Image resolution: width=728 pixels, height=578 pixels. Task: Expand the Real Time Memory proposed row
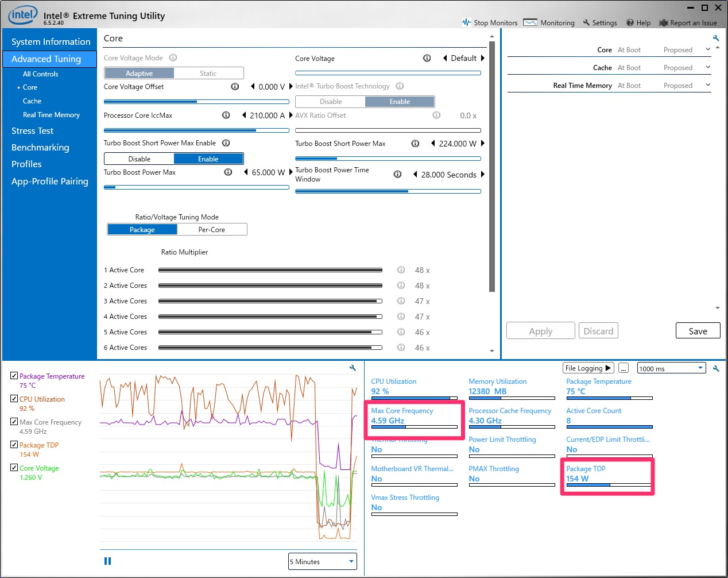708,85
